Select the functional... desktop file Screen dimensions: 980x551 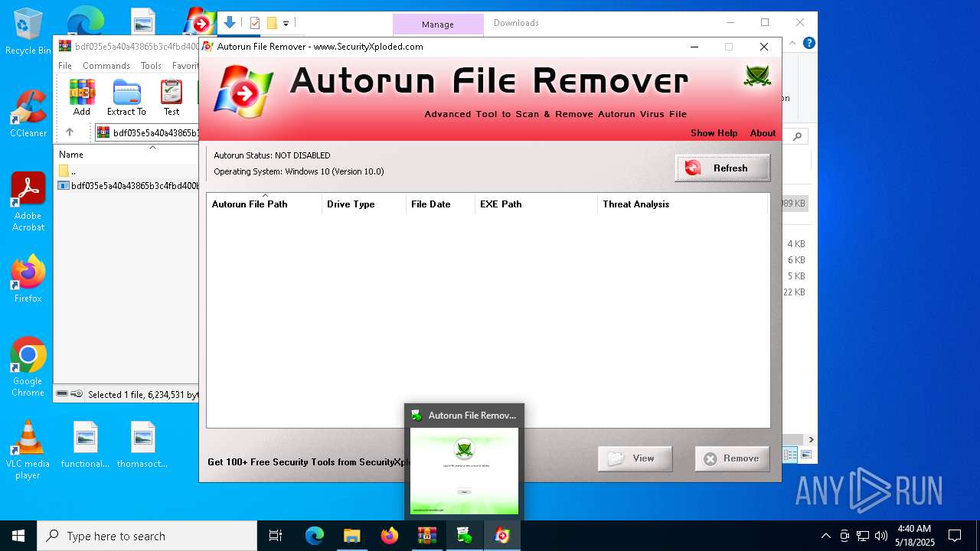point(85,445)
